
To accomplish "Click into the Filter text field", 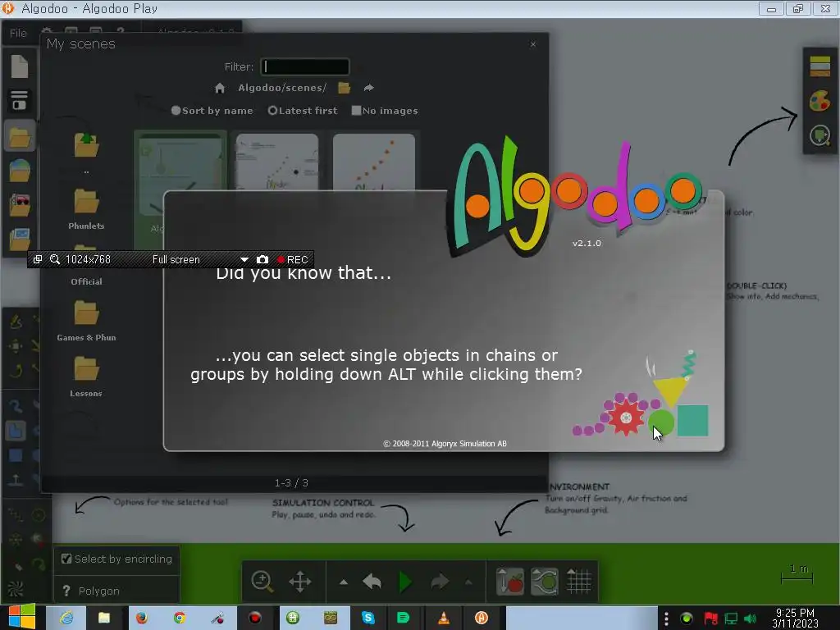I will [305, 66].
